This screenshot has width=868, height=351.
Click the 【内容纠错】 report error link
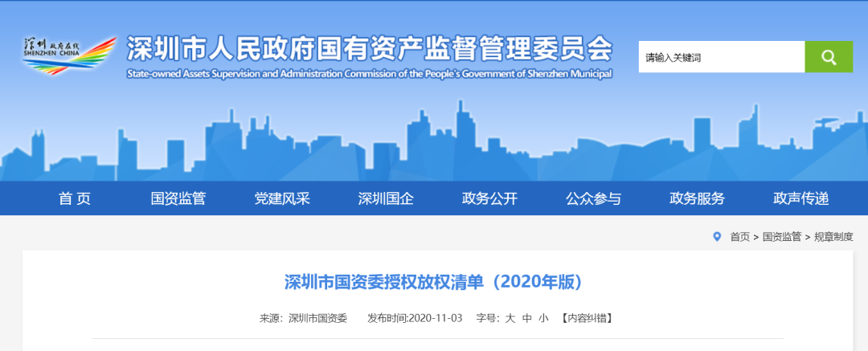click(x=587, y=318)
